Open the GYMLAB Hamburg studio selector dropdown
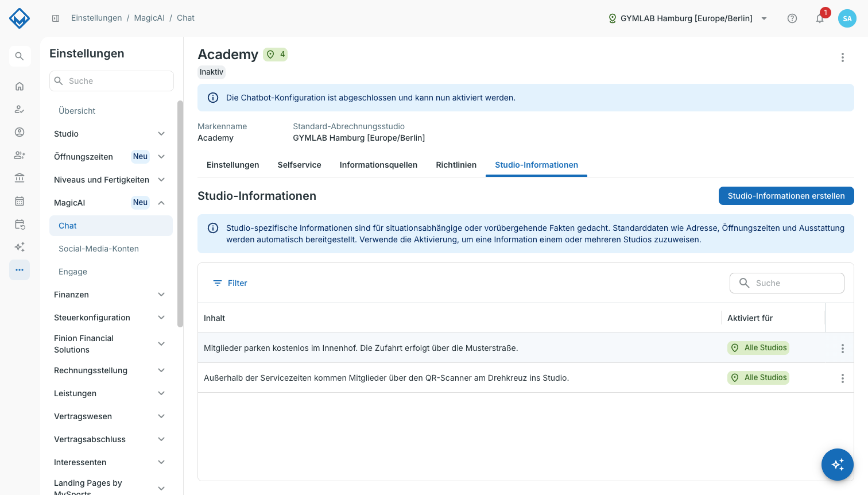The width and height of the screenshot is (868, 495). point(688,18)
